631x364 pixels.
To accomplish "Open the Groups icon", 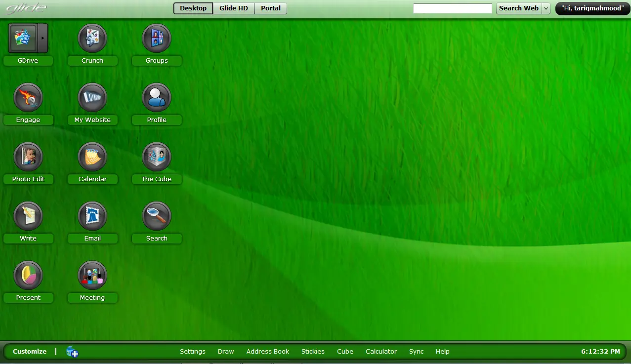I will [x=157, y=38].
